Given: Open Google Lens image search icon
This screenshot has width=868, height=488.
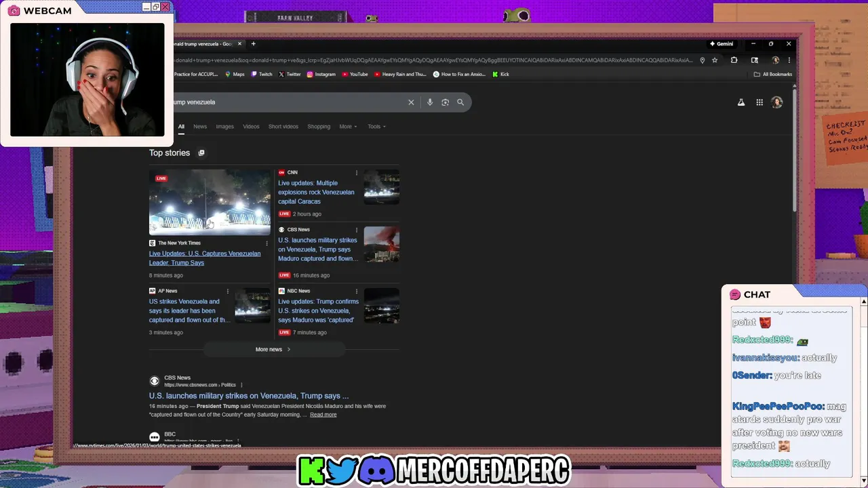Looking at the screenshot, I should [x=445, y=102].
